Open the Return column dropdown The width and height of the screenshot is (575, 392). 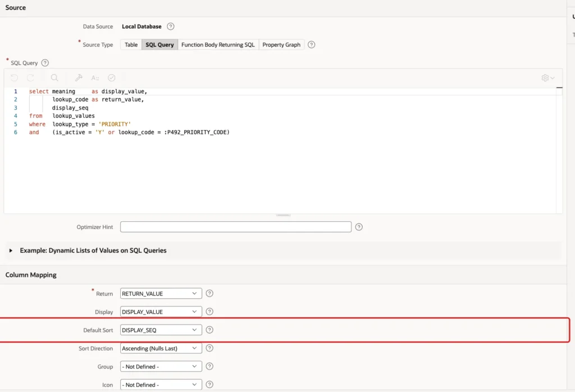coord(161,293)
